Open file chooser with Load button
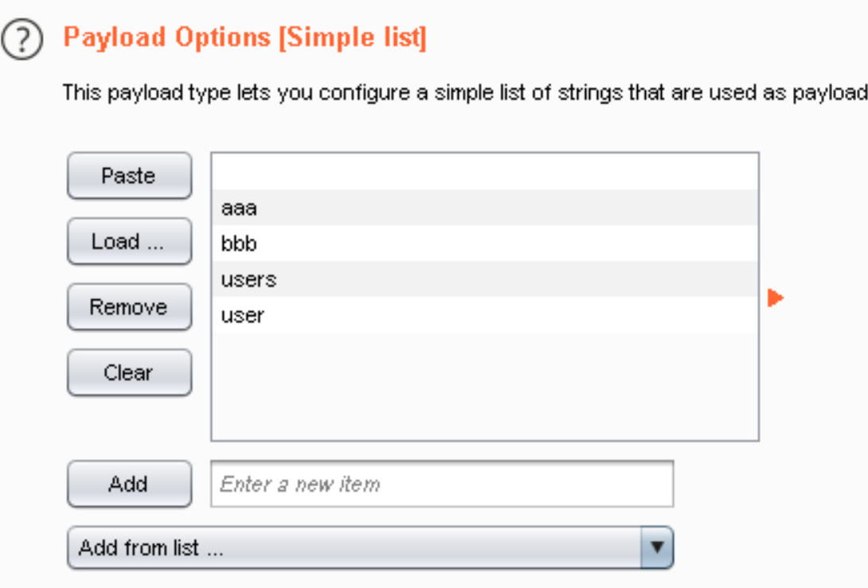This screenshot has height=588, width=868. (x=130, y=241)
